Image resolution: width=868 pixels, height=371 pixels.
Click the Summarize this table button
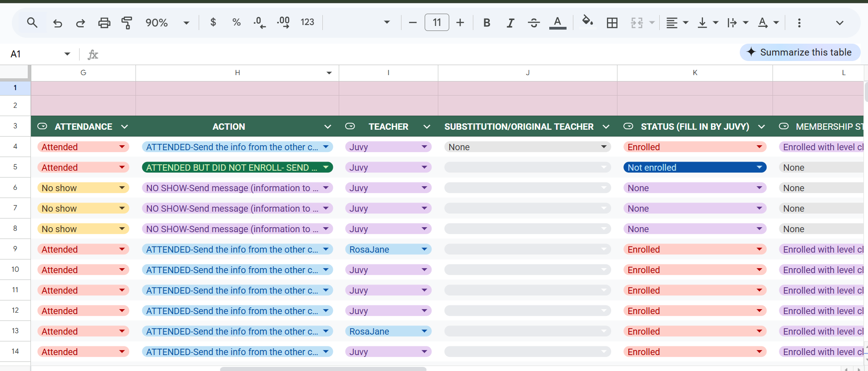[800, 52]
